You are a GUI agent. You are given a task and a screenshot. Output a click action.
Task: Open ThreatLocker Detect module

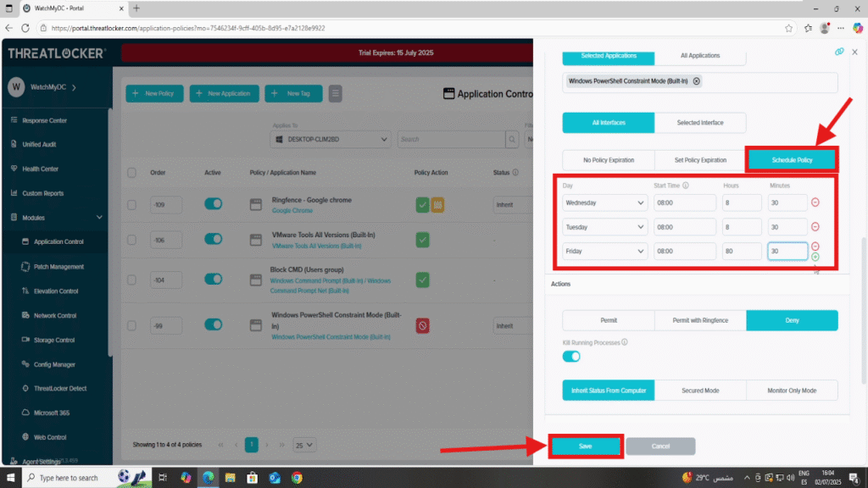click(60, 388)
